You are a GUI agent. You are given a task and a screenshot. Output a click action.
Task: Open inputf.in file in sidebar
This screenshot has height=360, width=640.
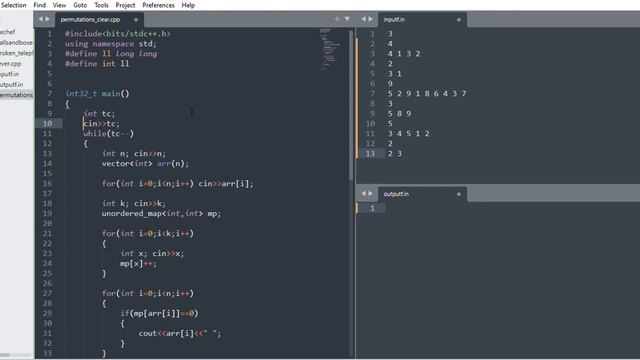click(x=9, y=74)
